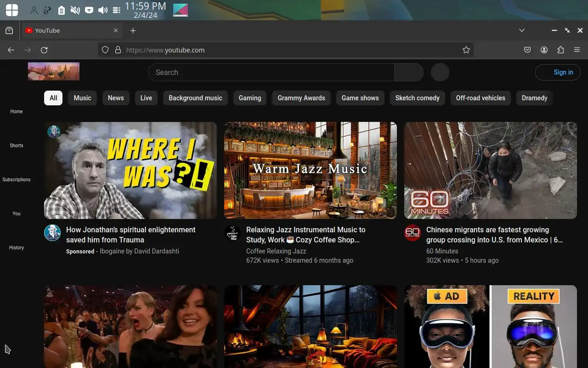Click the desktop preview icon beside the clock
Screen dimensions: 588x368
pos(181,10)
